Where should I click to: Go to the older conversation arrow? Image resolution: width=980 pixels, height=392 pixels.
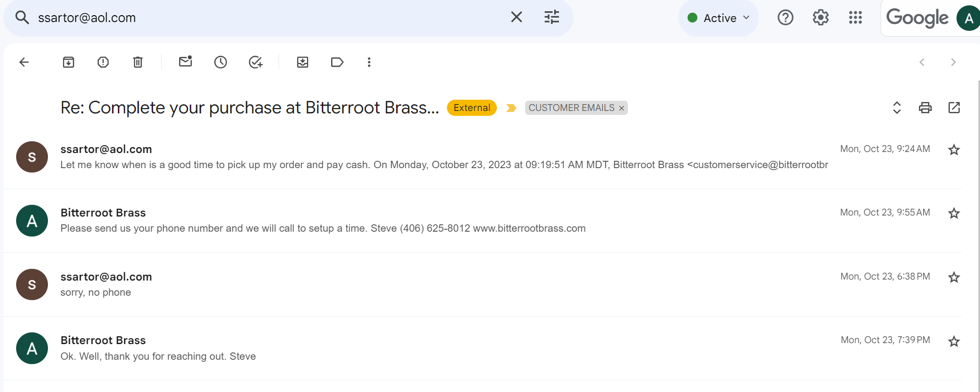click(x=953, y=62)
